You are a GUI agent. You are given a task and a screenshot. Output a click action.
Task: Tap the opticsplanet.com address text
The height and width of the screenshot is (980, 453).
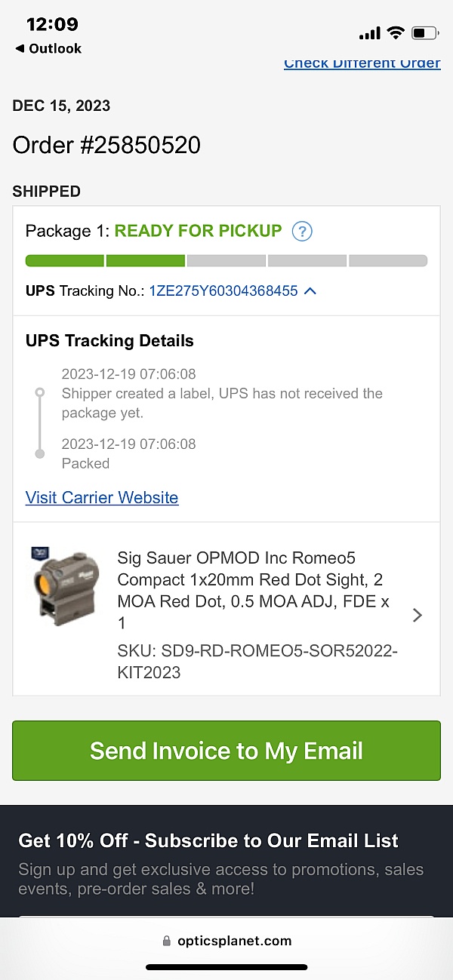(234, 941)
